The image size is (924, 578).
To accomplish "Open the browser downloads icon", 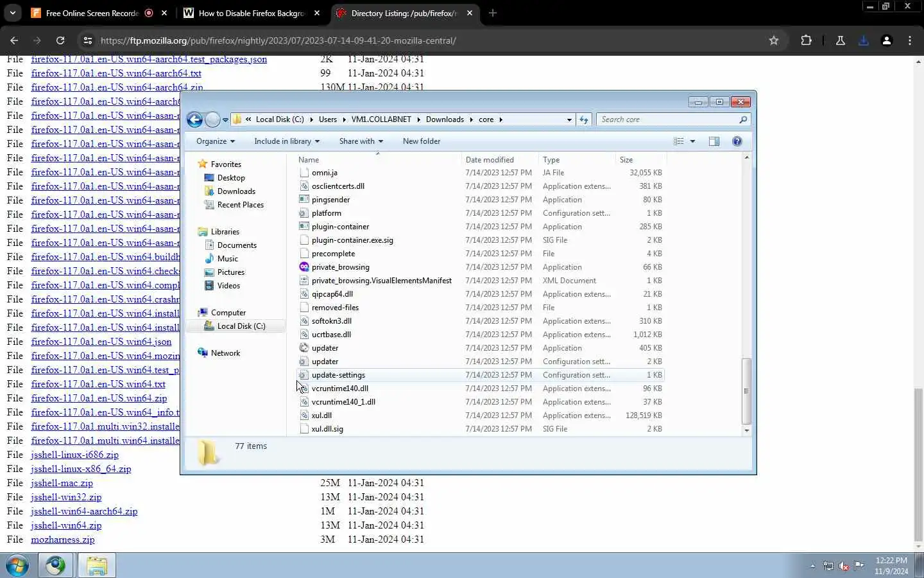I will click(863, 40).
